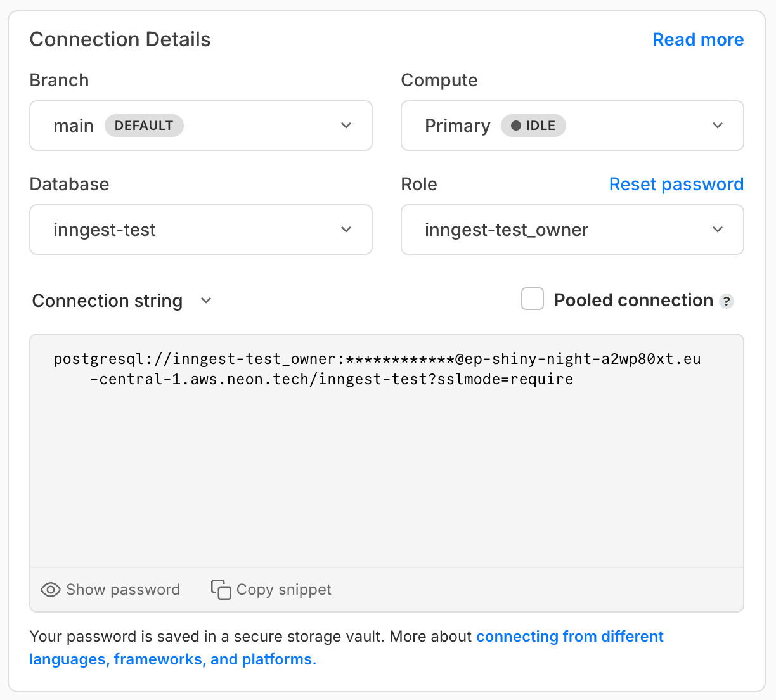Open Read more documentation link
The width and height of the screenshot is (776, 700).
[697, 39]
